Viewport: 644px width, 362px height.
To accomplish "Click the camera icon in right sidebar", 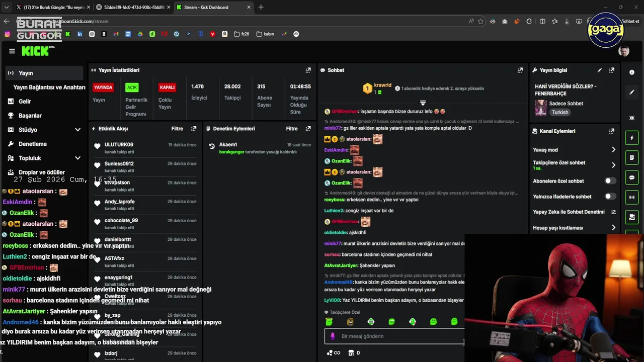I will click(632, 217).
